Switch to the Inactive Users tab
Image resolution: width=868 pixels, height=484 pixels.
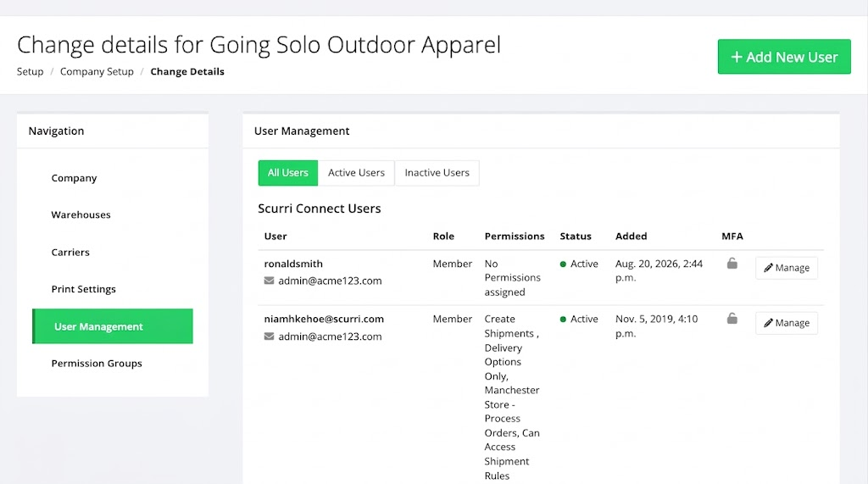pyautogui.click(x=437, y=173)
